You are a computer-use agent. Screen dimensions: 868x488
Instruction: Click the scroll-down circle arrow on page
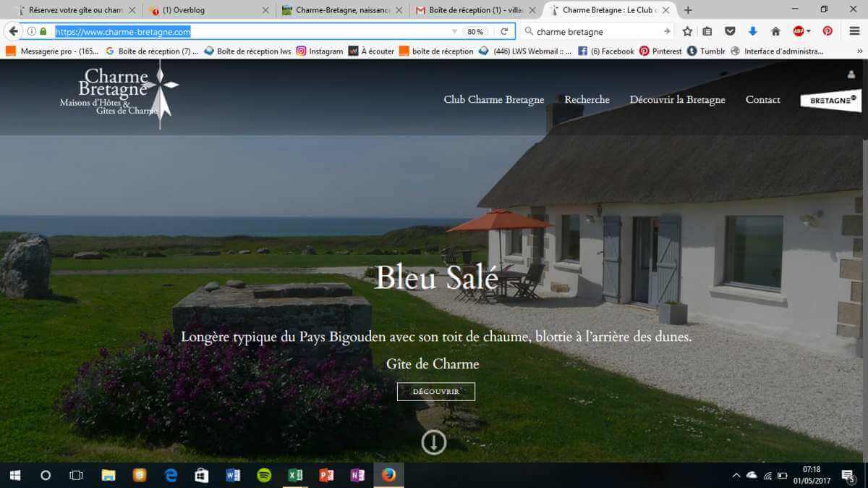[434, 442]
